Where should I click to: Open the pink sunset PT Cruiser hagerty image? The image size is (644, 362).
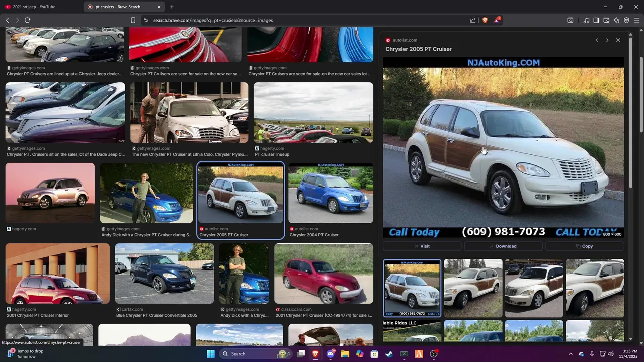[50, 193]
